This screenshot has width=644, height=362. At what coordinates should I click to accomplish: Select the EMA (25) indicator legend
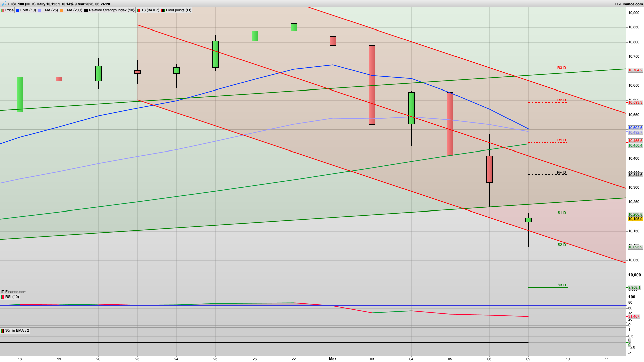(x=48, y=10)
